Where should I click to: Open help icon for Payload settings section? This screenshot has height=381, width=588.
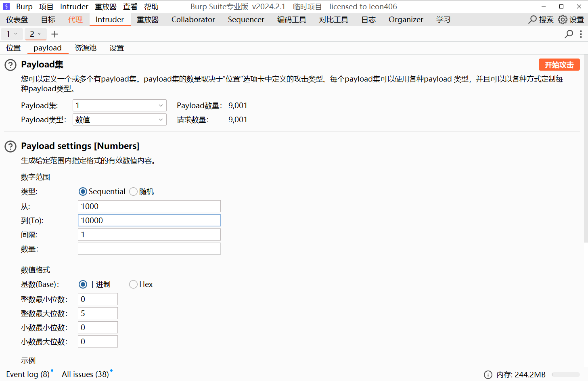click(x=10, y=147)
